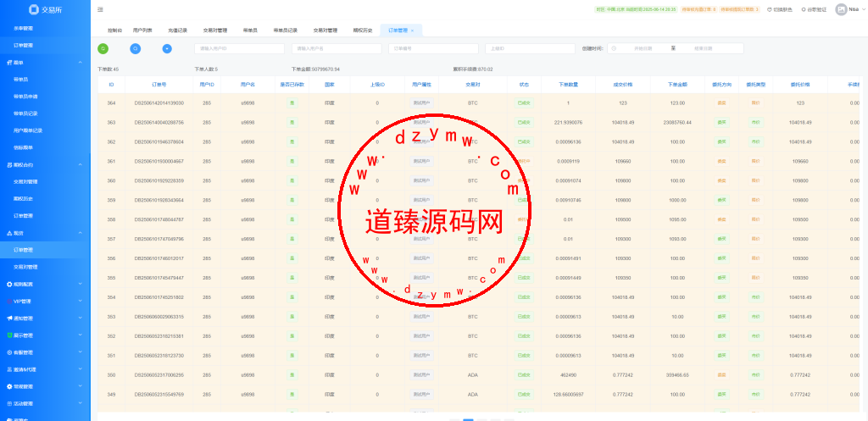Image resolution: width=868 pixels, height=421 pixels.
Task: Open 用户跟单记录 in the sidebar
Action: pyautogui.click(x=28, y=130)
